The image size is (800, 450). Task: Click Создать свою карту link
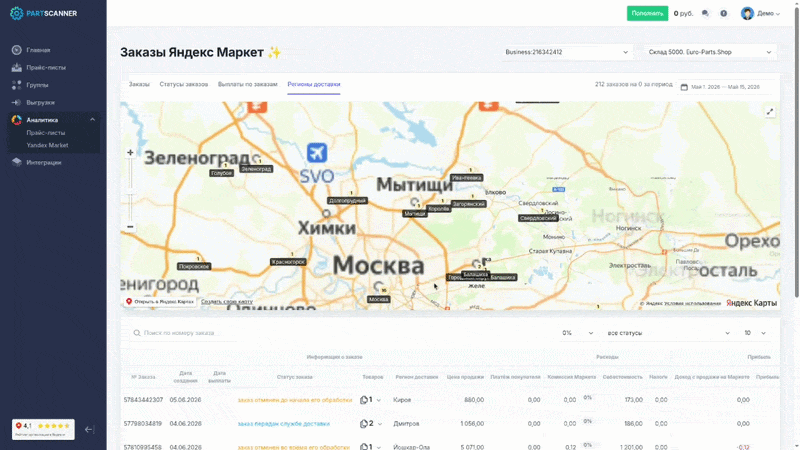point(227,302)
